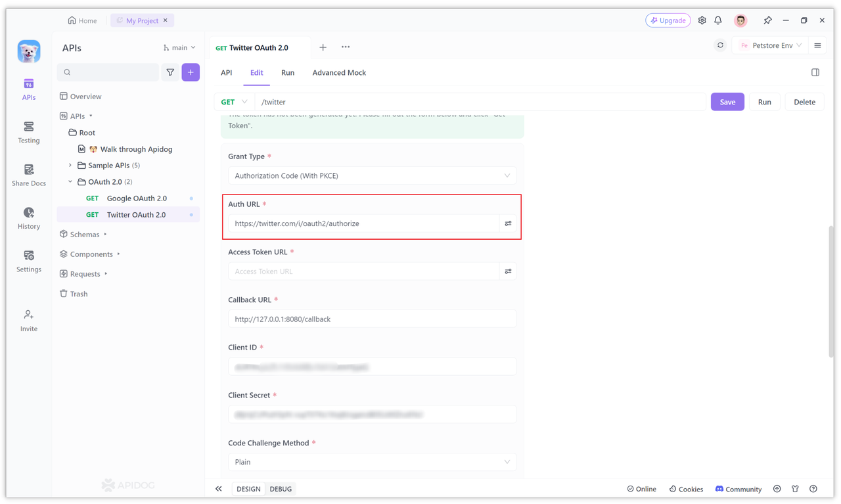Open the Grant Type dropdown
Image resolution: width=841 pixels, height=504 pixels.
click(372, 175)
